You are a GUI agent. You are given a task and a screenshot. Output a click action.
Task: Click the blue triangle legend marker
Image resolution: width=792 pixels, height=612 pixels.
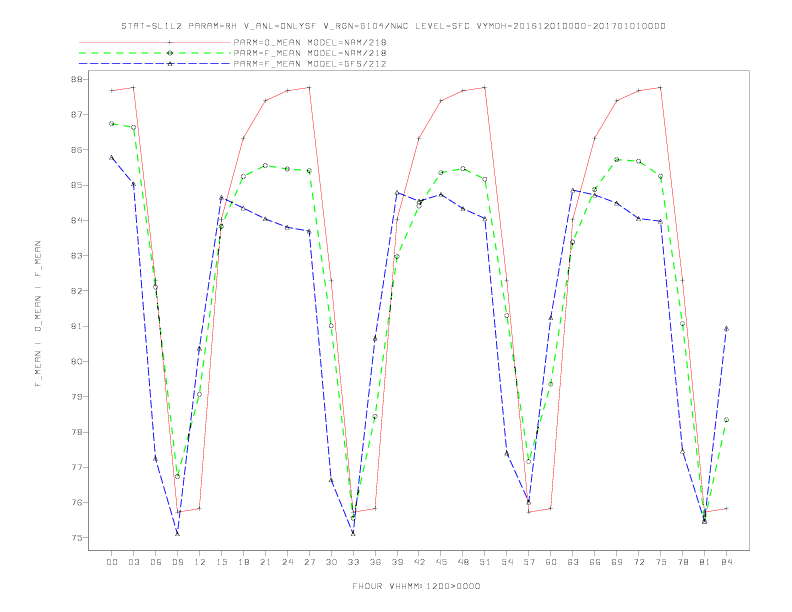pos(170,64)
